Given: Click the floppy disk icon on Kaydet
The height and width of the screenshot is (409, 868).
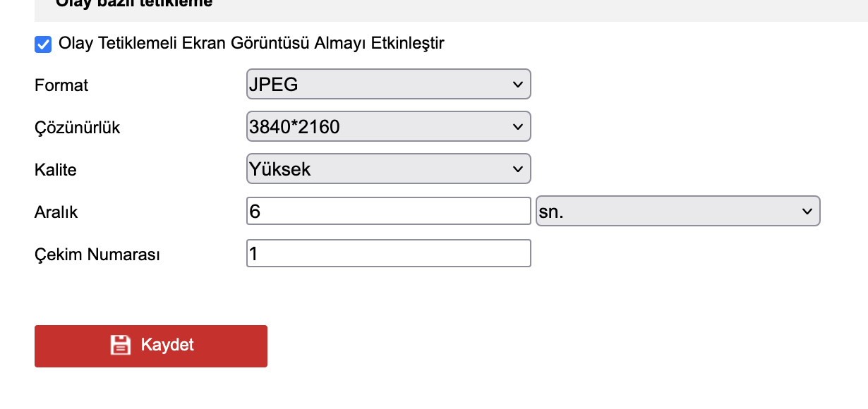Looking at the screenshot, I should 121,346.
